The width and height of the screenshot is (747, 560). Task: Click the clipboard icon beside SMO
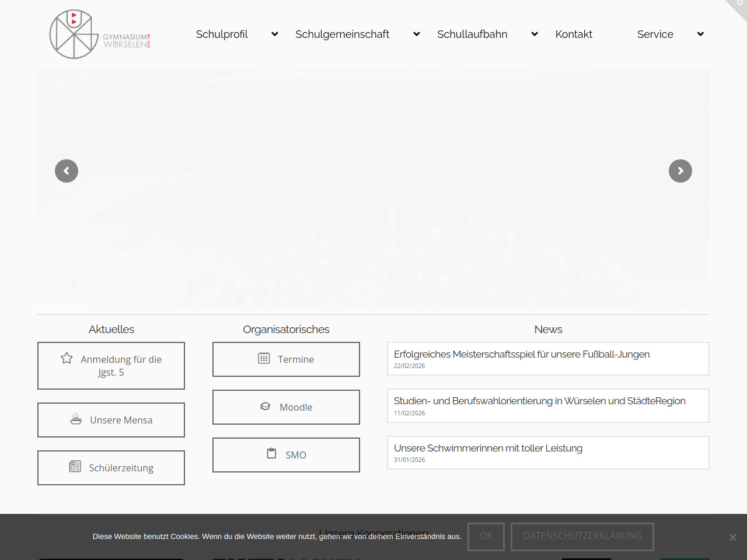[271, 454]
